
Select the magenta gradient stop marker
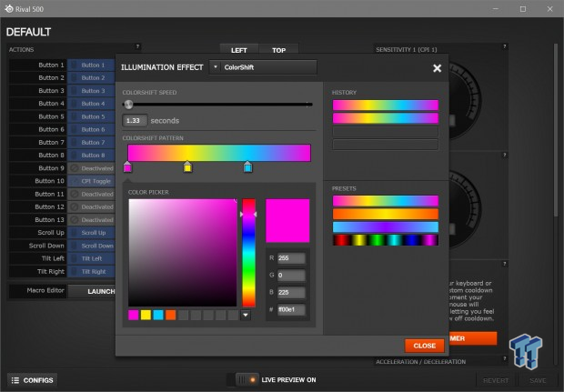(127, 166)
